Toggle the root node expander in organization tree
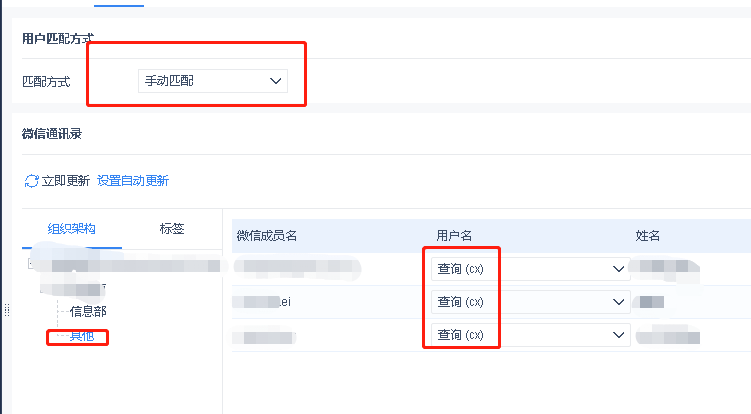 coord(31,263)
